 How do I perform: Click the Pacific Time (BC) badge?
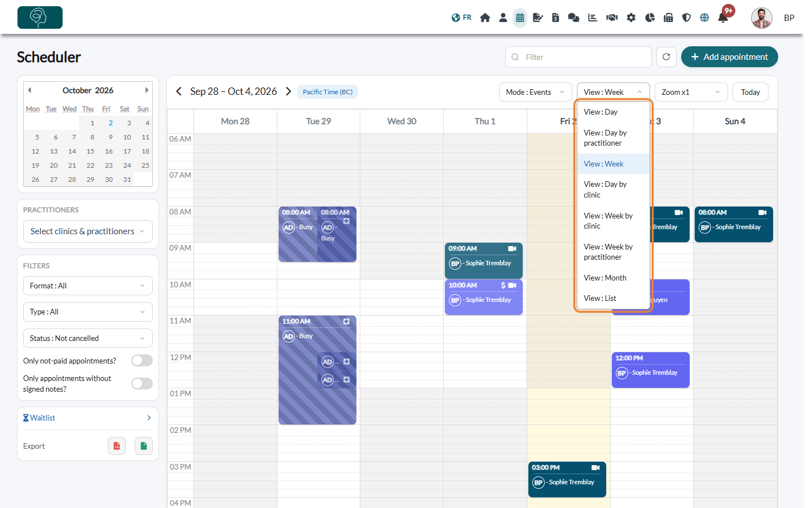click(x=328, y=92)
